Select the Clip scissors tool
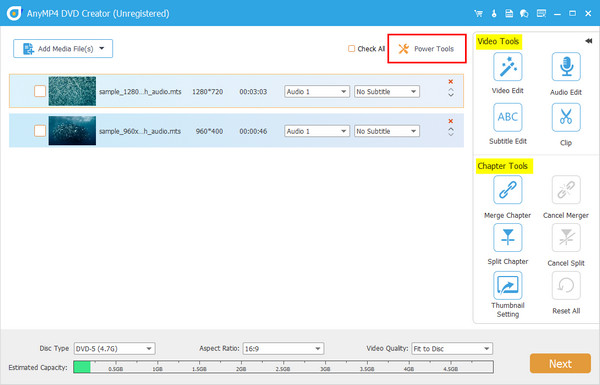This screenshot has width=600, height=385. (566, 117)
